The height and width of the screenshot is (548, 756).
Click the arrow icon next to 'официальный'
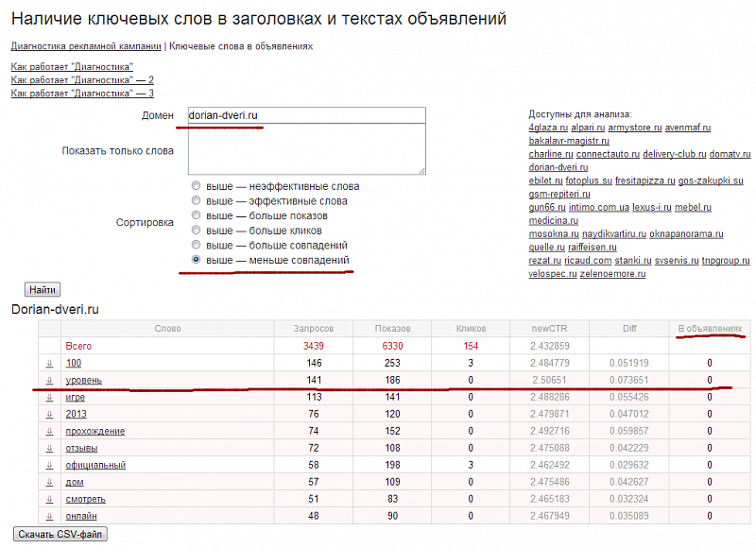click(x=49, y=465)
